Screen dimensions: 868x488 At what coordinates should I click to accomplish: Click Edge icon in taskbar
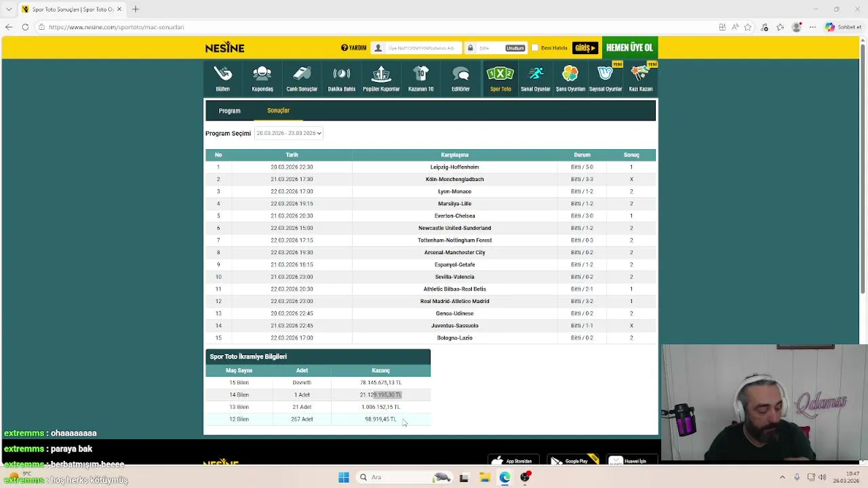point(505,477)
